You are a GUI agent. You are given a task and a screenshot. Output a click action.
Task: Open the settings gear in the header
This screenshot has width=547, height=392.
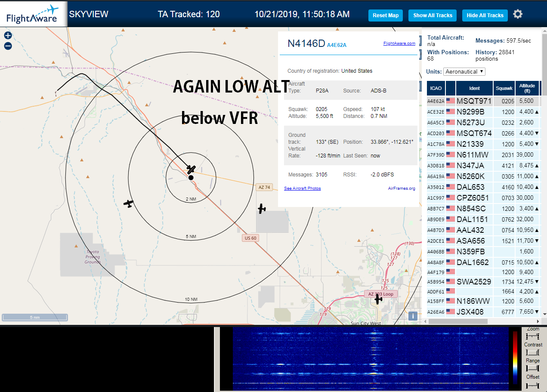tap(518, 14)
